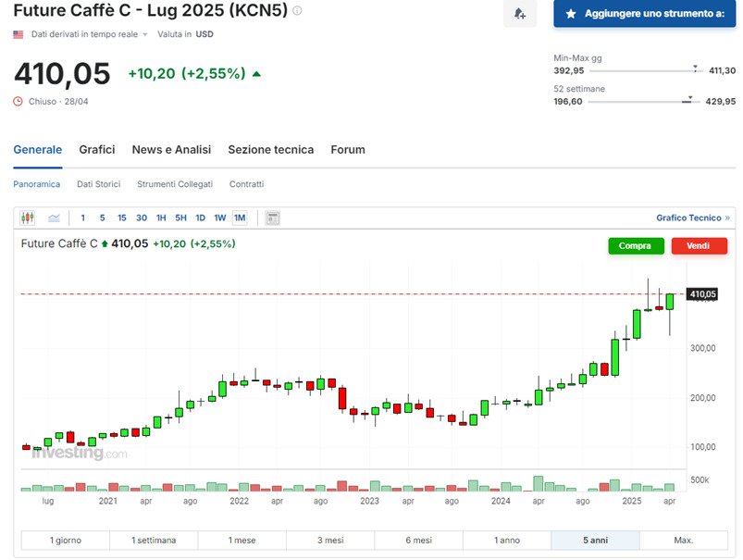
Task: Open the Grafici tab
Action: pos(97,150)
